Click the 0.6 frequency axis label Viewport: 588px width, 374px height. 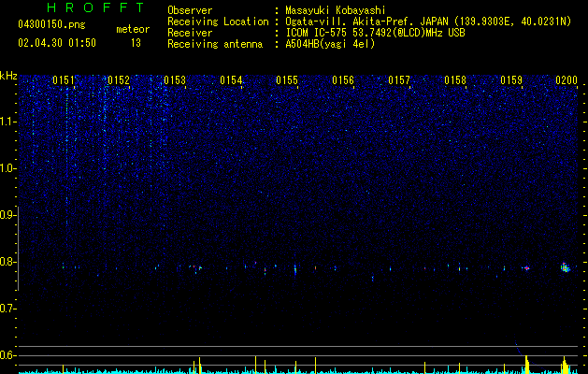(x=7, y=355)
